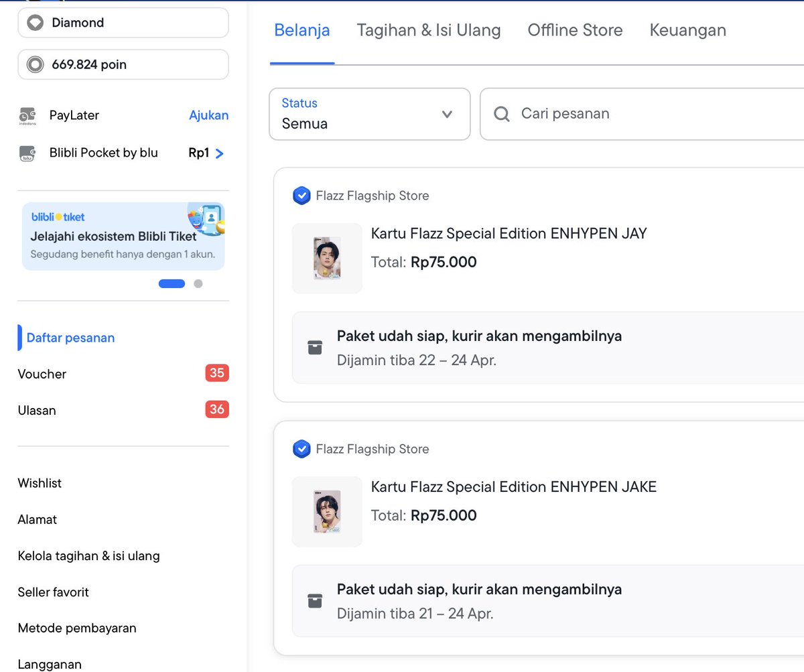Select the active blue carousel indicator
Screen dimensions: 804x672
172,283
